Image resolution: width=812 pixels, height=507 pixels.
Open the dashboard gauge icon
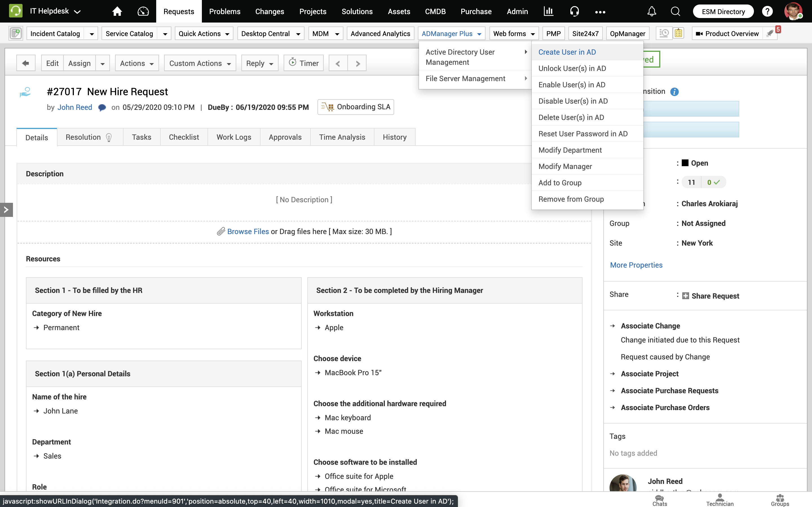(x=143, y=11)
